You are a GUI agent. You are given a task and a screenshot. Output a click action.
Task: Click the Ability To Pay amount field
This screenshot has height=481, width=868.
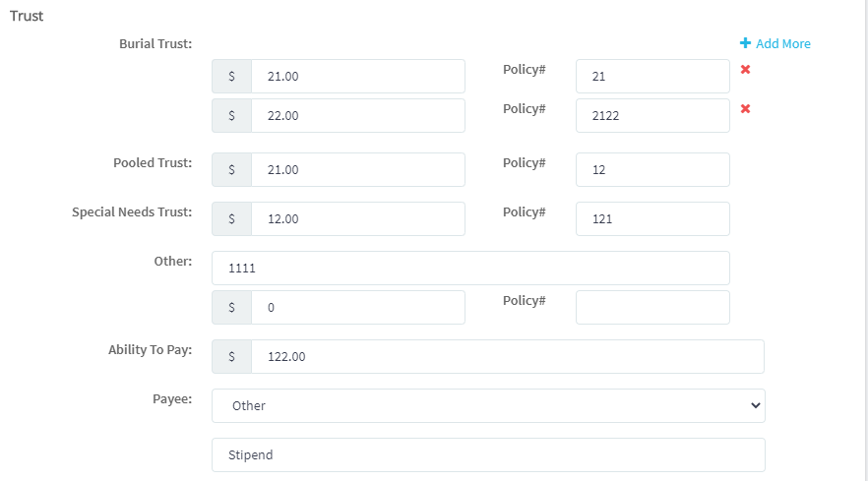click(x=507, y=357)
